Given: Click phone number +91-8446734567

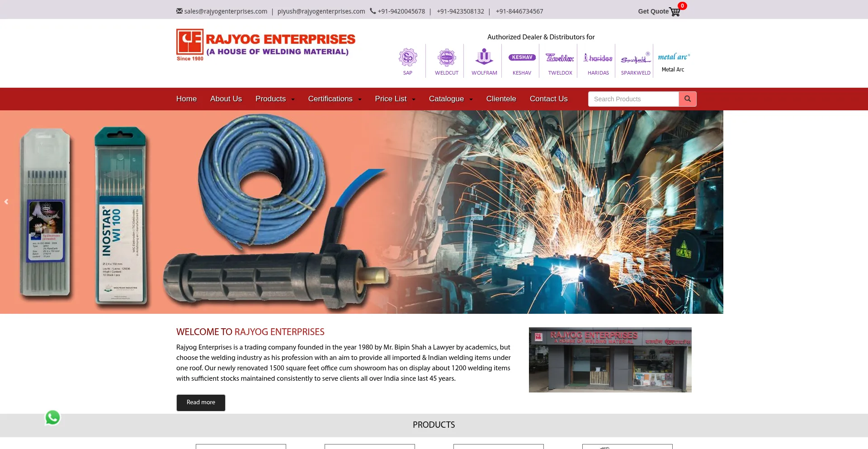Looking at the screenshot, I should [x=519, y=11].
